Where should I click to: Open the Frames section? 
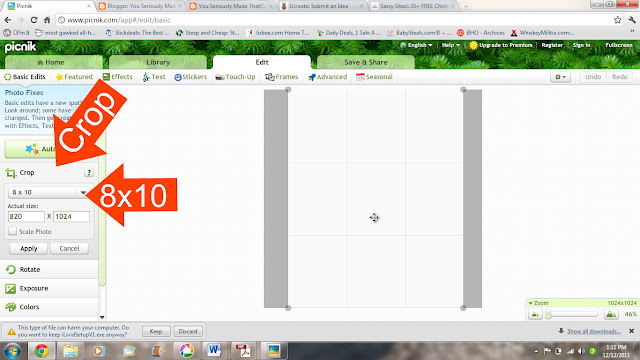[x=282, y=77]
